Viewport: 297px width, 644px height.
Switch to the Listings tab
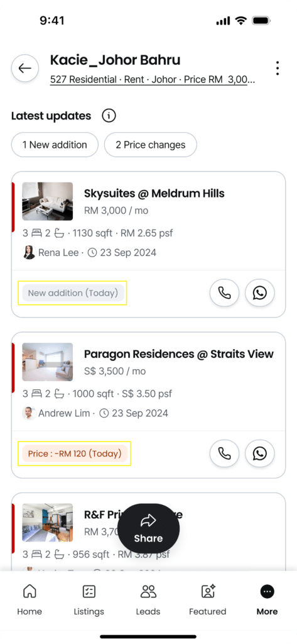[89, 600]
